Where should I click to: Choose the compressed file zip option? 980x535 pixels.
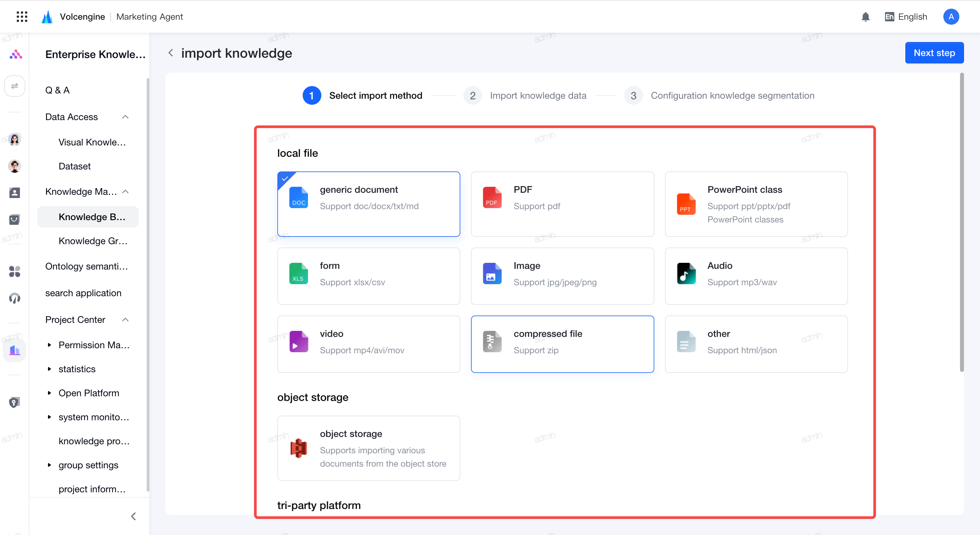562,344
